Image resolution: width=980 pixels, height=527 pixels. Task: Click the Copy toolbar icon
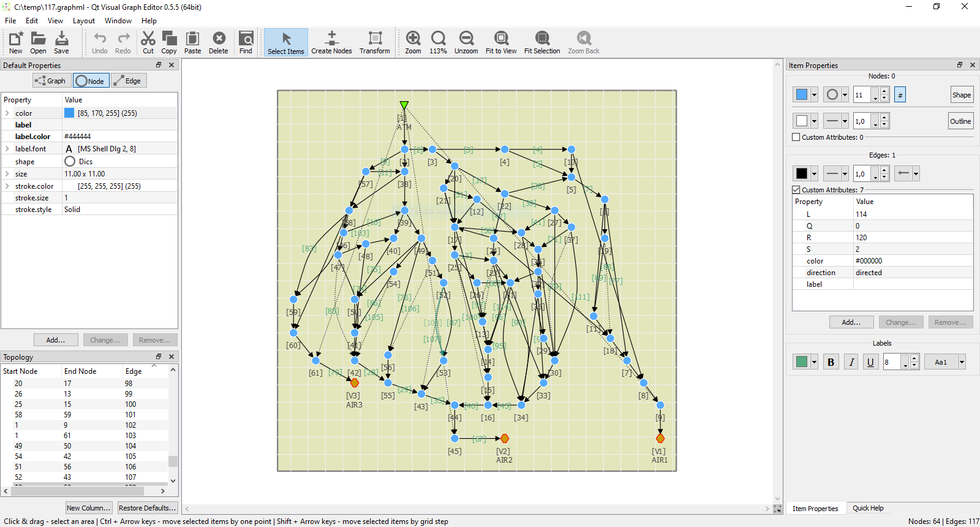[169, 43]
